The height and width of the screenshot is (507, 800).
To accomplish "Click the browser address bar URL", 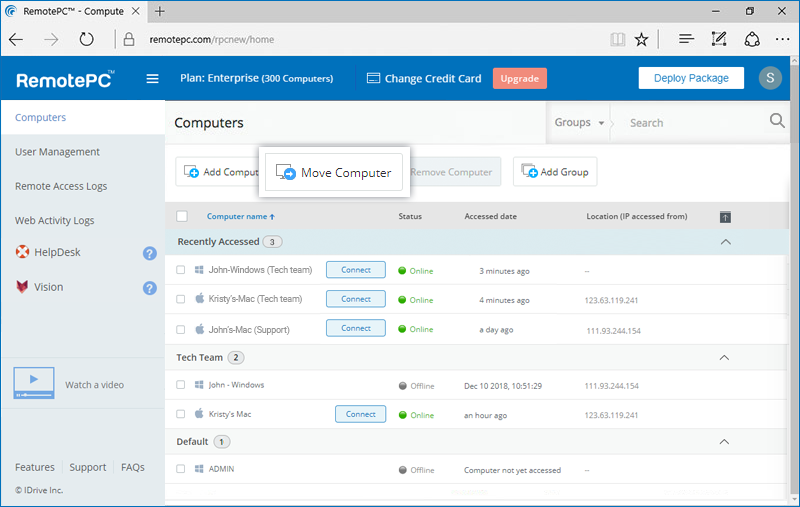I will (211, 39).
